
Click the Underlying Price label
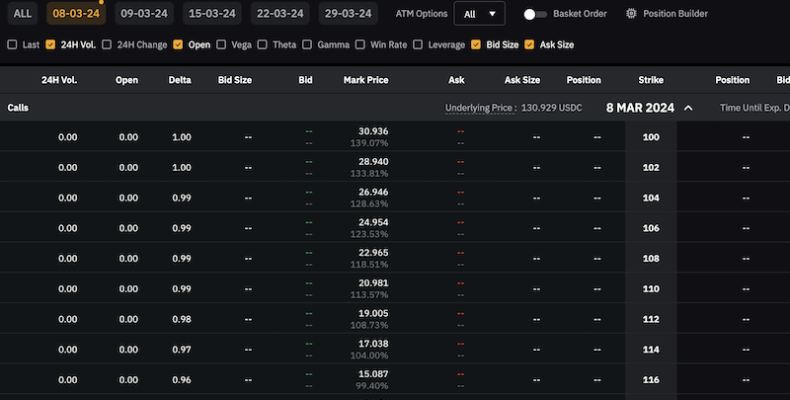(x=480, y=108)
